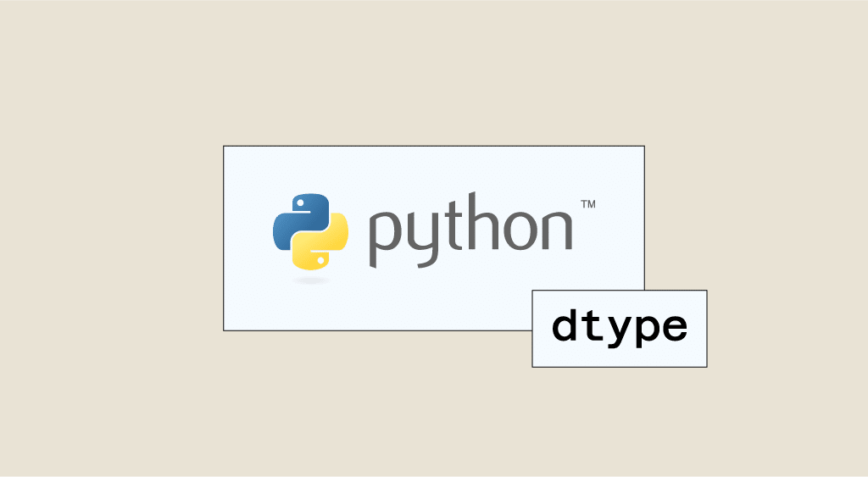Image resolution: width=868 pixels, height=477 pixels.
Task: Click the letter p starting python
Action: [x=387, y=239]
